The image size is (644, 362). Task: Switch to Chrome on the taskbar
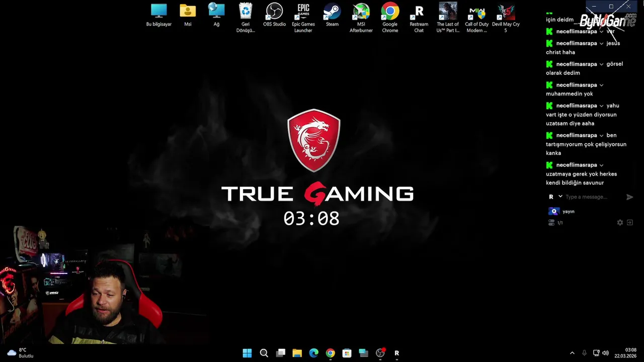330,353
